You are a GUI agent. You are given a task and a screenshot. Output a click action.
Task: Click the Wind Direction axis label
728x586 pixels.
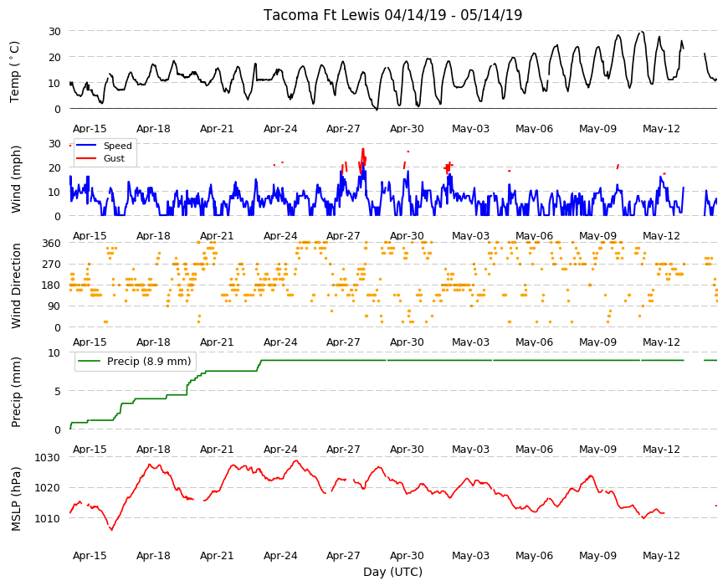coord(16,286)
